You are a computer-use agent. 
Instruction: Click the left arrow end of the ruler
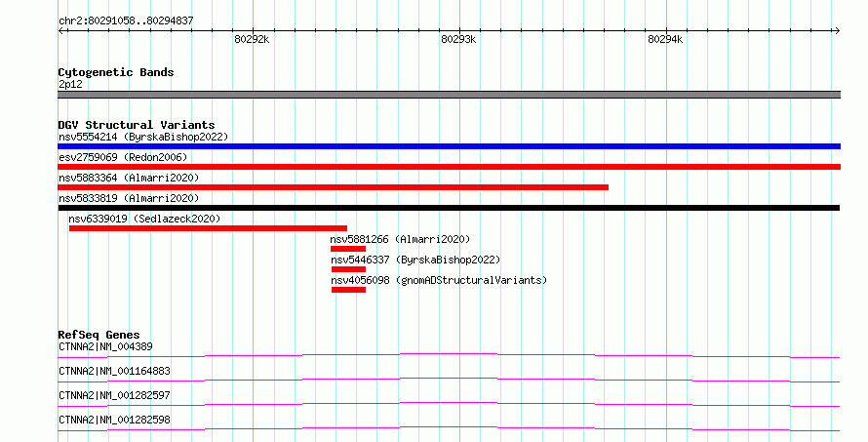click(61, 30)
